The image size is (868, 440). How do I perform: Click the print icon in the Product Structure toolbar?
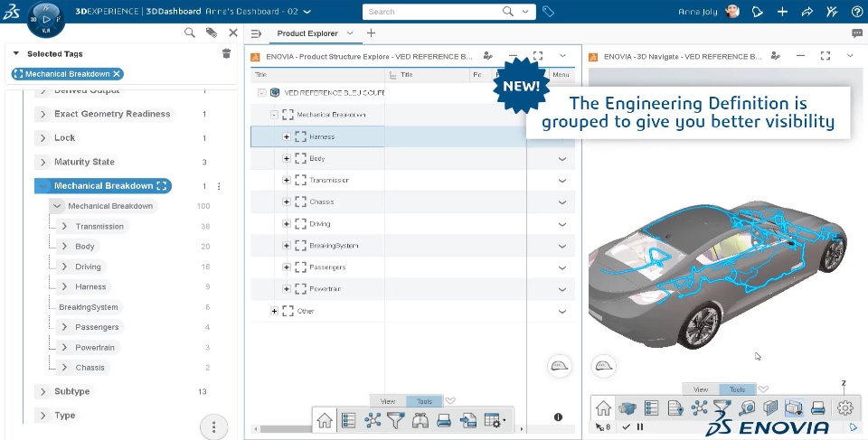tap(444, 421)
